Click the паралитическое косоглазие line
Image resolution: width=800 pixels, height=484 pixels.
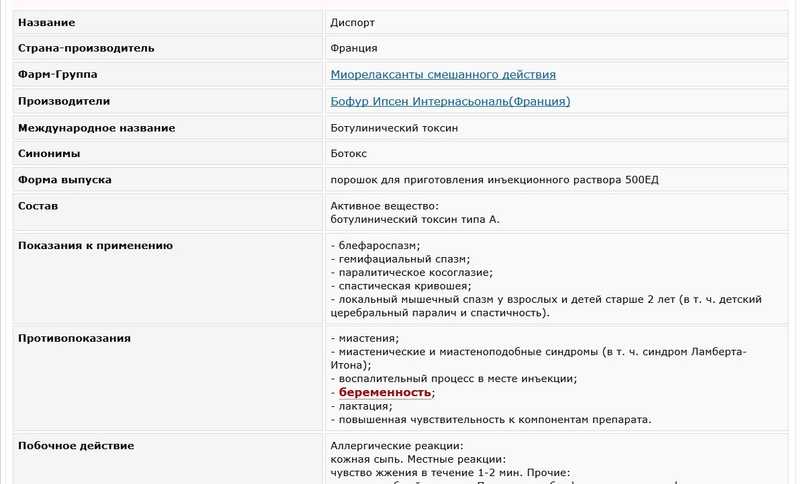pos(411,272)
